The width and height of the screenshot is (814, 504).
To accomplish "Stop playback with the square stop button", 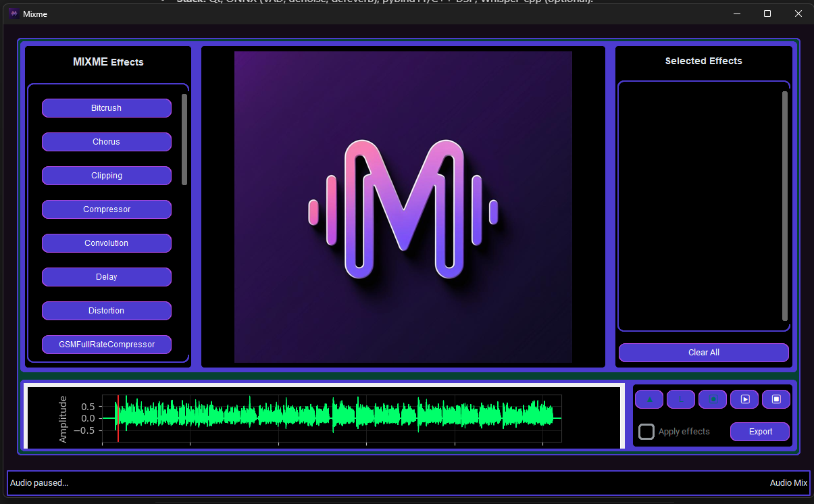I will pos(776,399).
